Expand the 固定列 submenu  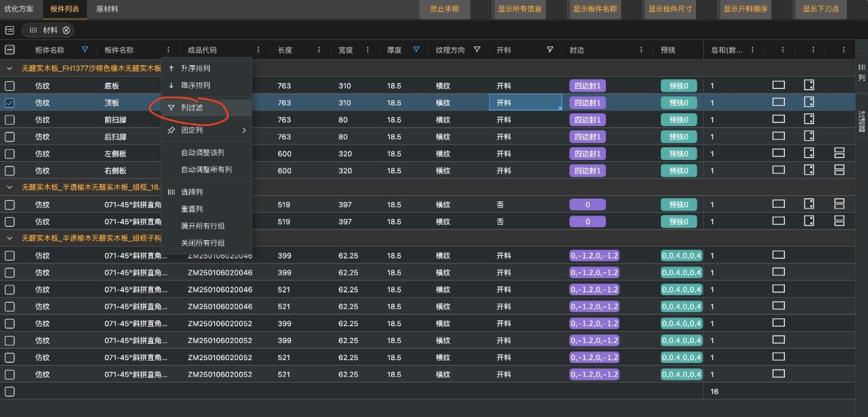pyautogui.click(x=244, y=130)
